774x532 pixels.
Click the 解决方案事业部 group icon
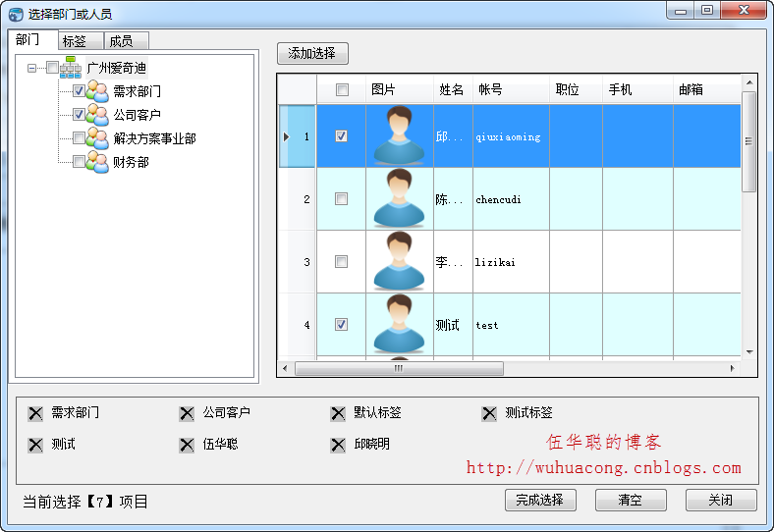click(97, 138)
